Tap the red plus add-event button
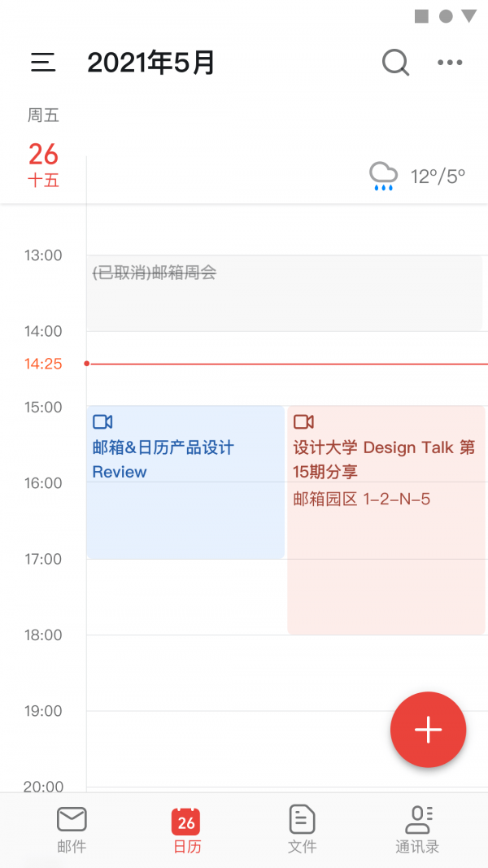The width and height of the screenshot is (488, 868). pyautogui.click(x=428, y=730)
